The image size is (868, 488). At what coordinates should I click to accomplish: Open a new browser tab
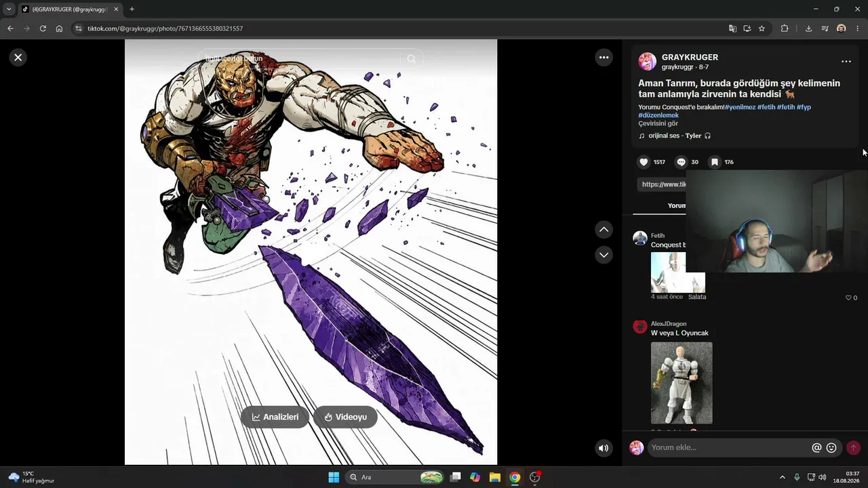click(x=132, y=9)
